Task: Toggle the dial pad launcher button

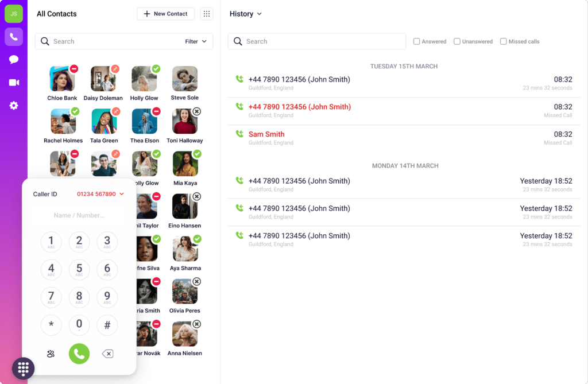Action: coord(24,369)
